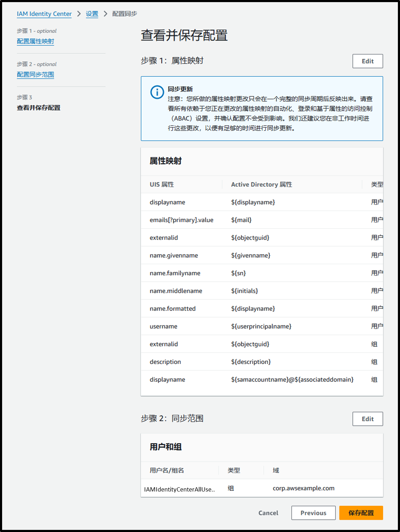Viewport: 400px width, 532px height.
Task: Select the "username" cell
Action: [x=164, y=326]
